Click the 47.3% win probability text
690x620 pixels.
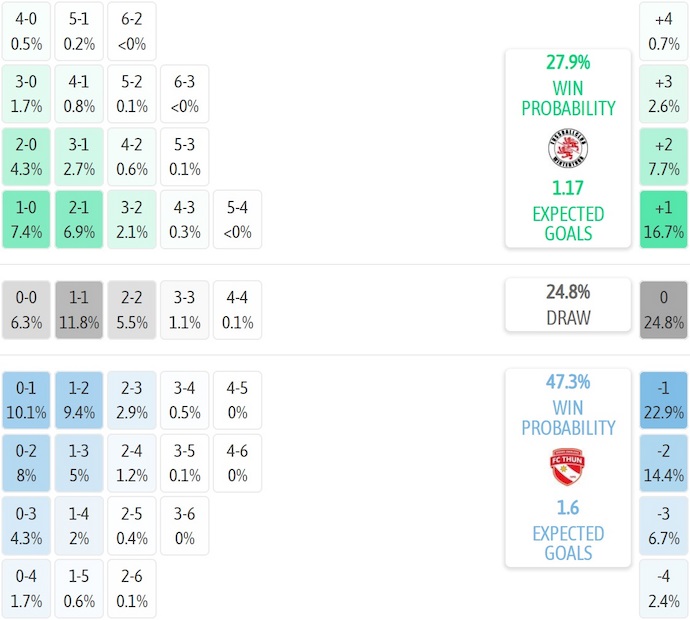567,382
